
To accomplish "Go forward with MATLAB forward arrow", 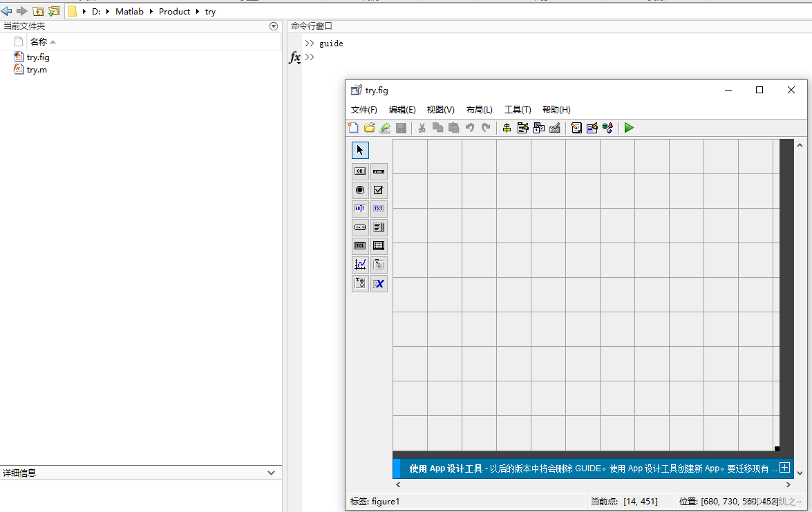I will coord(21,11).
